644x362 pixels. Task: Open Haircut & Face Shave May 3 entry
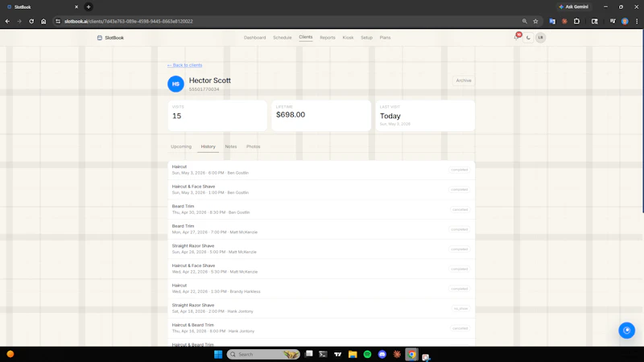(321, 190)
